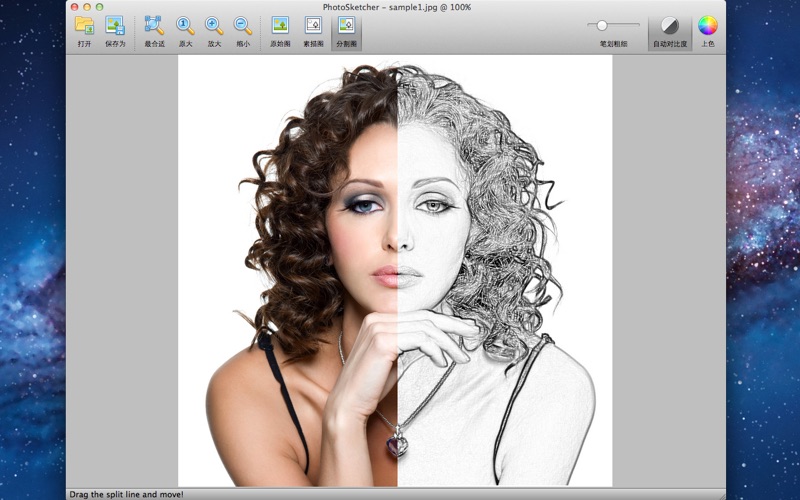Toggle 自动对比度 (Auto Contrast)
Viewport: 800px width, 500px height.
[x=669, y=26]
